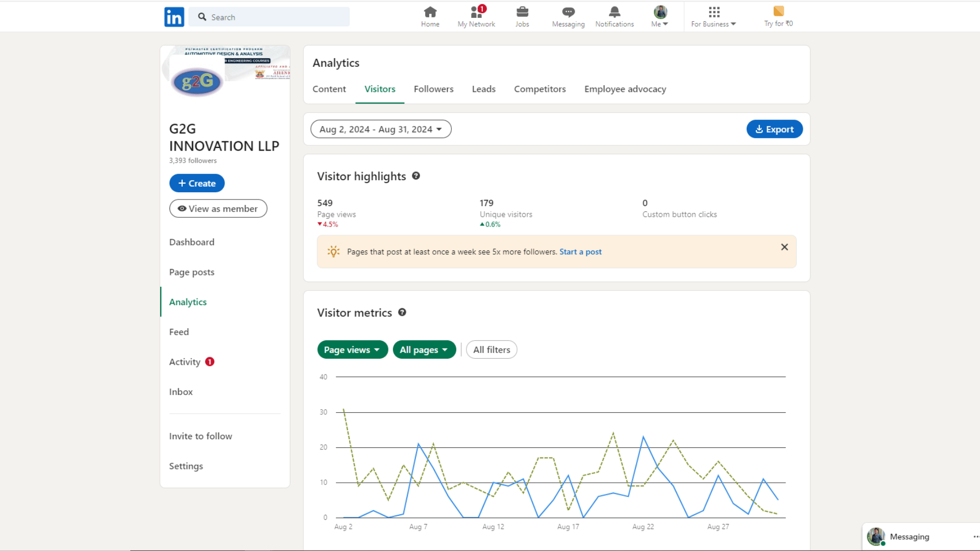Viewport: 980px width, 551px height.
Task: Switch to the Competitors tab
Action: [x=540, y=89]
